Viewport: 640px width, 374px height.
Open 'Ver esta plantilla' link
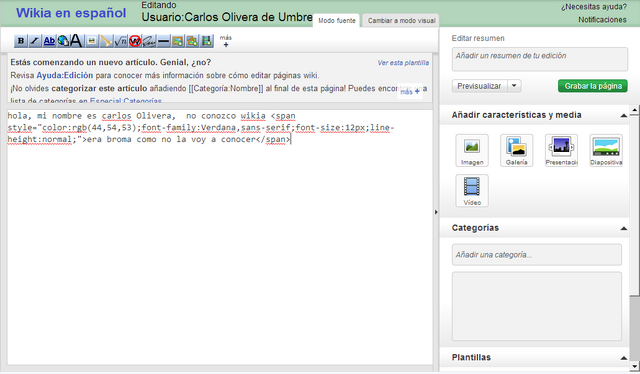[x=403, y=62]
